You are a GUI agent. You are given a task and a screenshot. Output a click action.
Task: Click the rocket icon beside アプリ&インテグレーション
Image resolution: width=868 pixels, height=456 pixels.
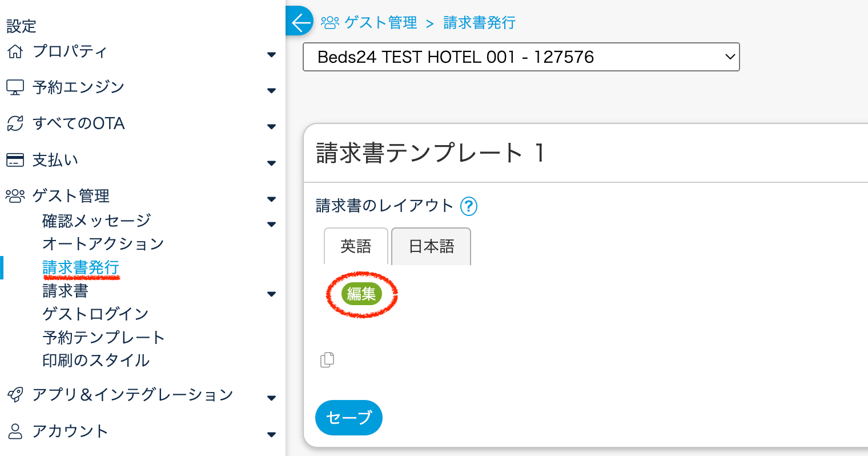pyautogui.click(x=15, y=395)
